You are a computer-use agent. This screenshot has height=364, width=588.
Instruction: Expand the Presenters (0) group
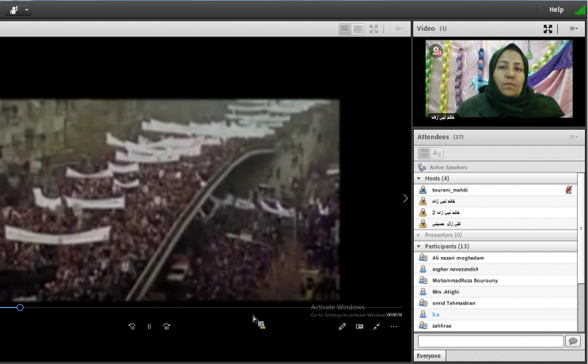pos(419,235)
